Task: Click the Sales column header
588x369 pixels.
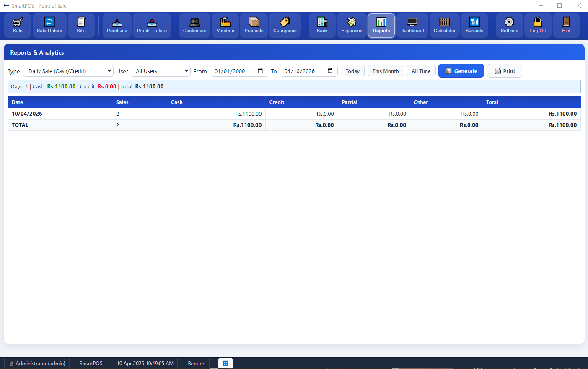Action: point(122,102)
